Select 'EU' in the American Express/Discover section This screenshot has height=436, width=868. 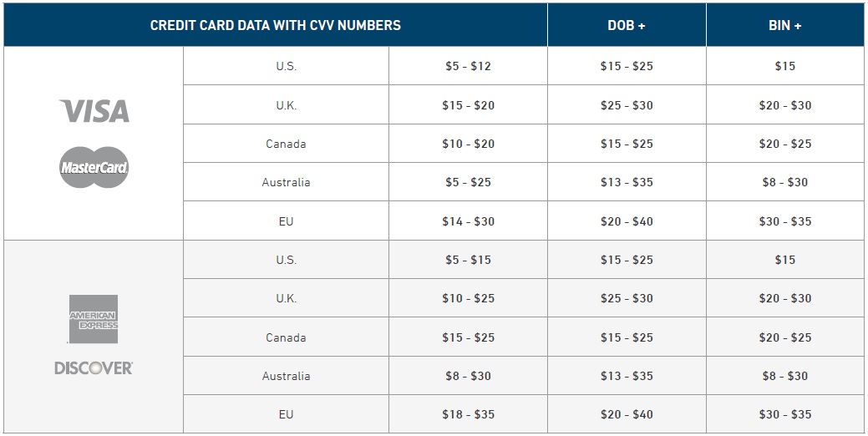286,414
